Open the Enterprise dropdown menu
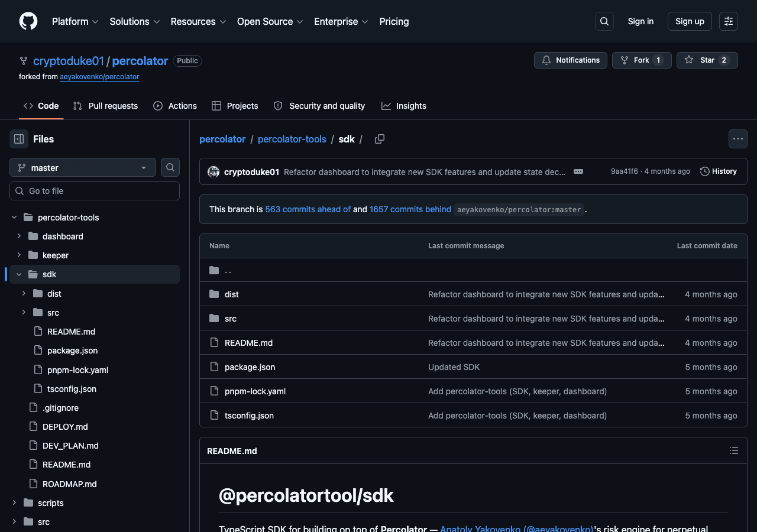Screen dimensions: 757x532 [x=341, y=21]
